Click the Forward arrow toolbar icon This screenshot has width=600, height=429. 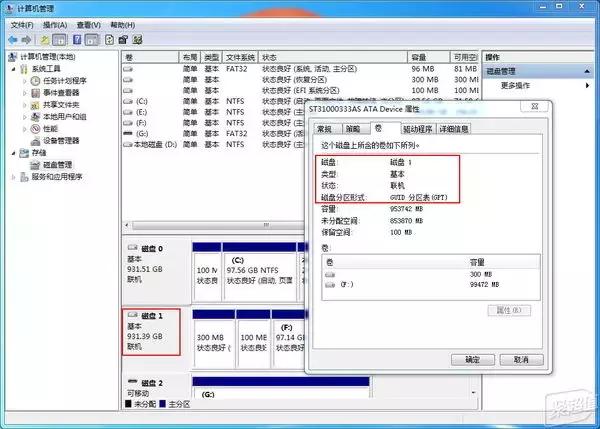coord(26,39)
